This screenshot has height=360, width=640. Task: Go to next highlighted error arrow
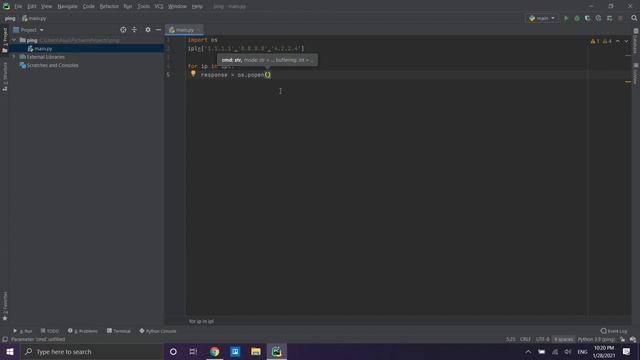(x=626, y=41)
